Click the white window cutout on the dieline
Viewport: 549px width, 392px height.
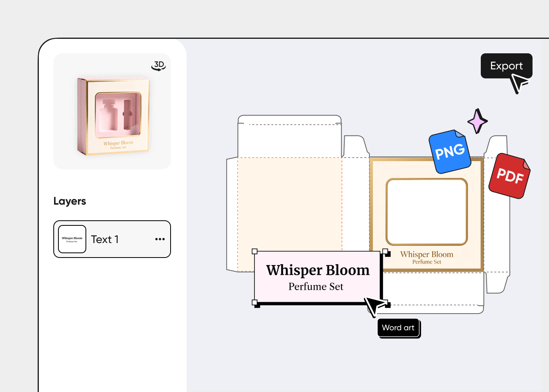[427, 212]
